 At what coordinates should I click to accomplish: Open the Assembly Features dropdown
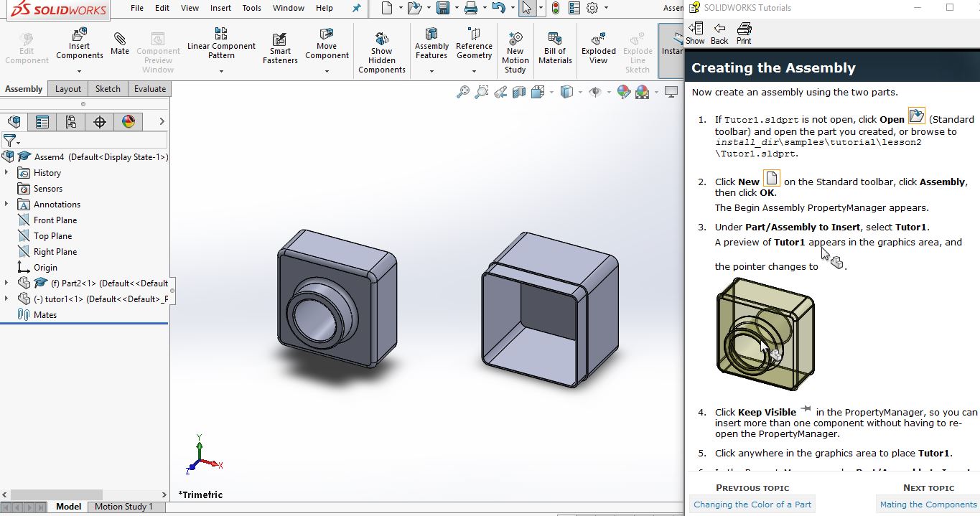pyautogui.click(x=431, y=71)
